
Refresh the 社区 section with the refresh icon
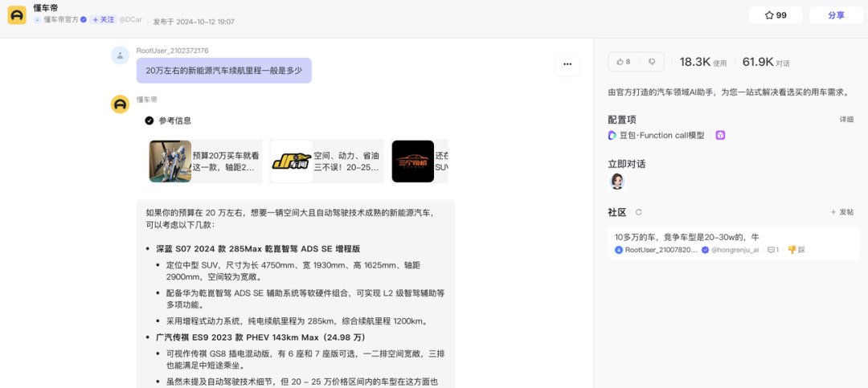638,212
